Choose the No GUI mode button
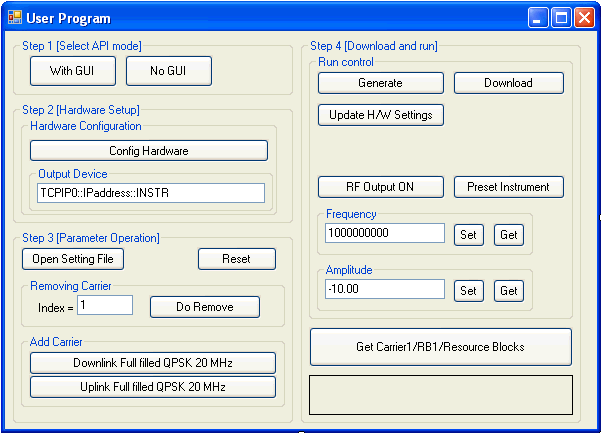This screenshot has height=433, width=601. click(169, 70)
